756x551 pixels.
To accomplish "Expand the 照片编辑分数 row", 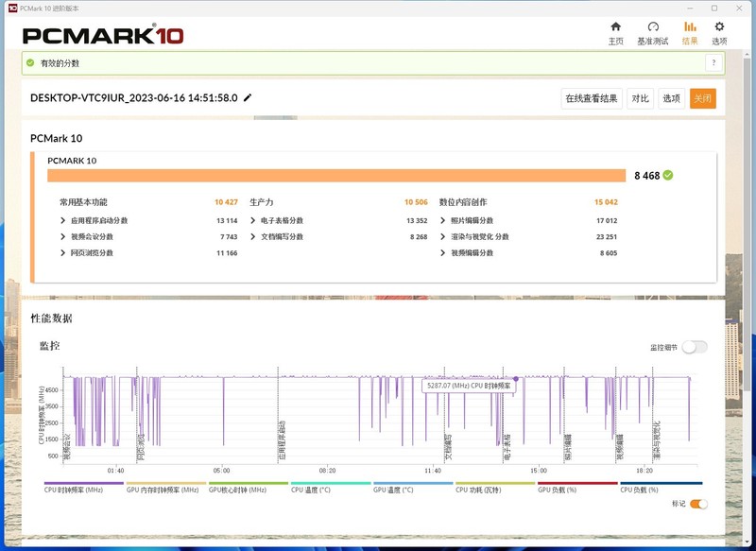I will coord(443,220).
